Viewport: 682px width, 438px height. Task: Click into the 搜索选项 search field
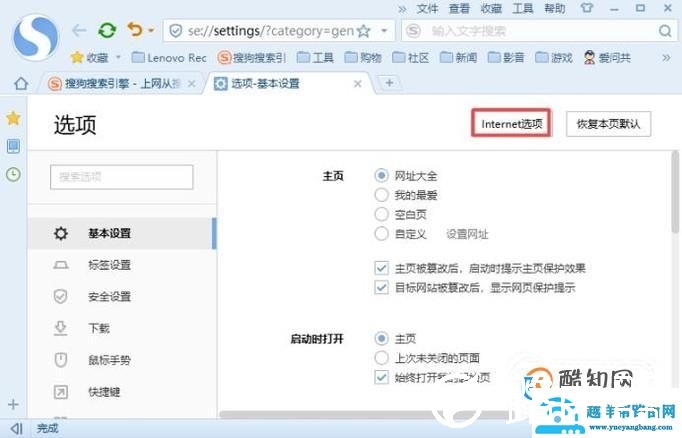122,177
